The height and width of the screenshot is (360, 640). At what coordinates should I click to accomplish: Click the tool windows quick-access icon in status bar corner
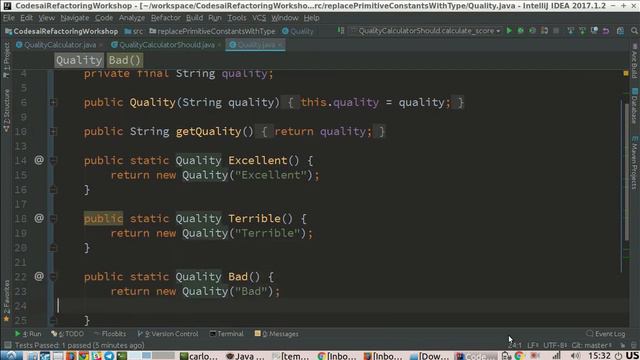[x=7, y=345]
